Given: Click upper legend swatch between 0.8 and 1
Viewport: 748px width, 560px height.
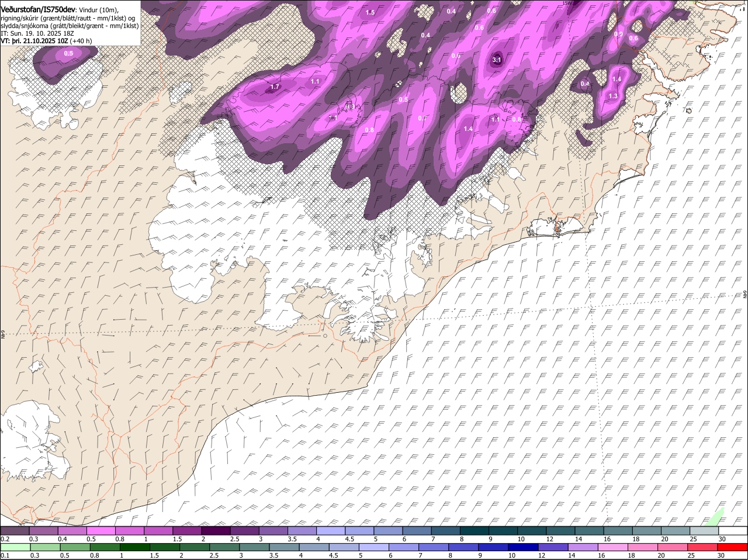Looking at the screenshot, I should pyautogui.click(x=129, y=530).
